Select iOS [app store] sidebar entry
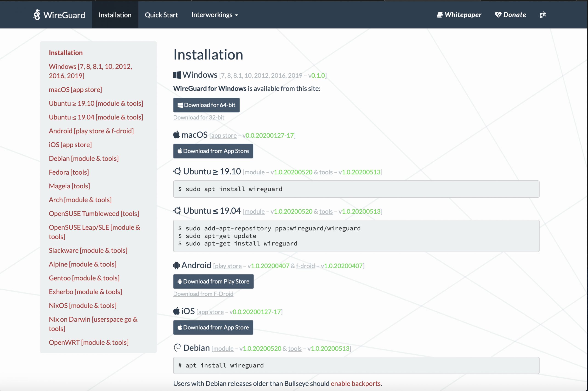 point(70,145)
